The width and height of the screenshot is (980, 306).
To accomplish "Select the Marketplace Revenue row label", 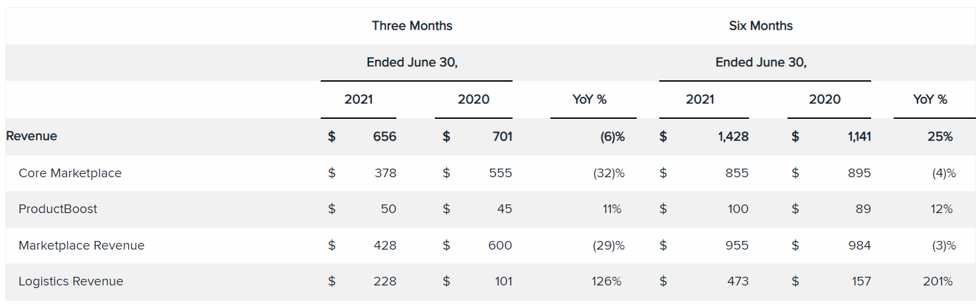I will [x=81, y=246].
